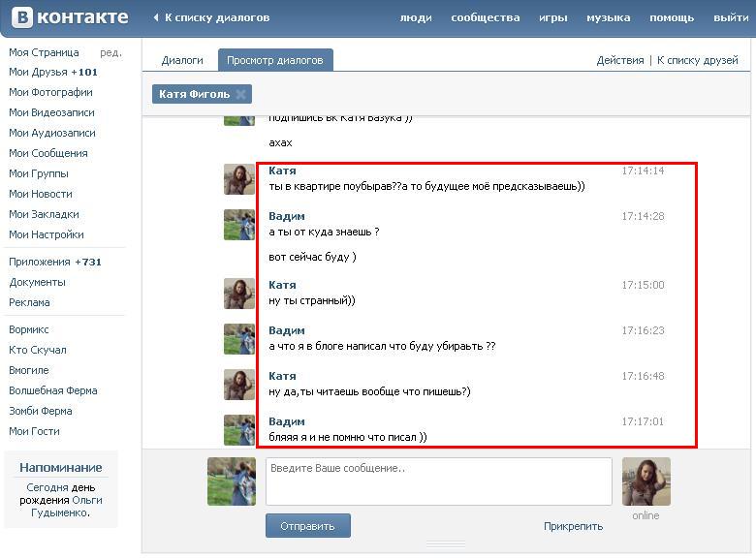Viewport: 756px width, 559px height.
Task: Go to К списку друзей
Action: click(697, 60)
